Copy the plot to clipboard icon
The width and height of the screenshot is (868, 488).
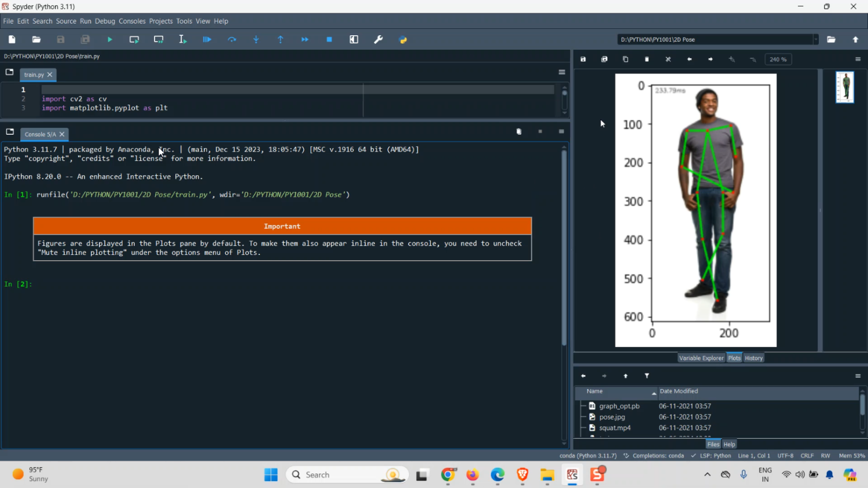[626, 60]
